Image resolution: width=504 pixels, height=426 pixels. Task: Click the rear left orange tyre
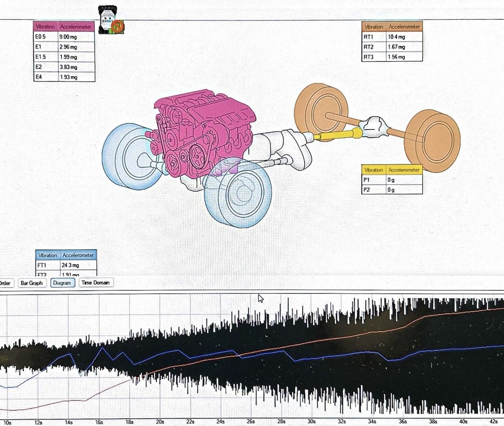321,111
